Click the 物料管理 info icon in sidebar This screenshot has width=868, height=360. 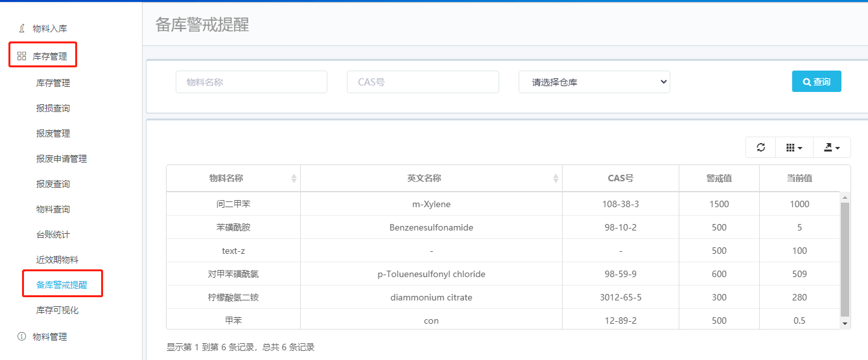pyautogui.click(x=21, y=337)
